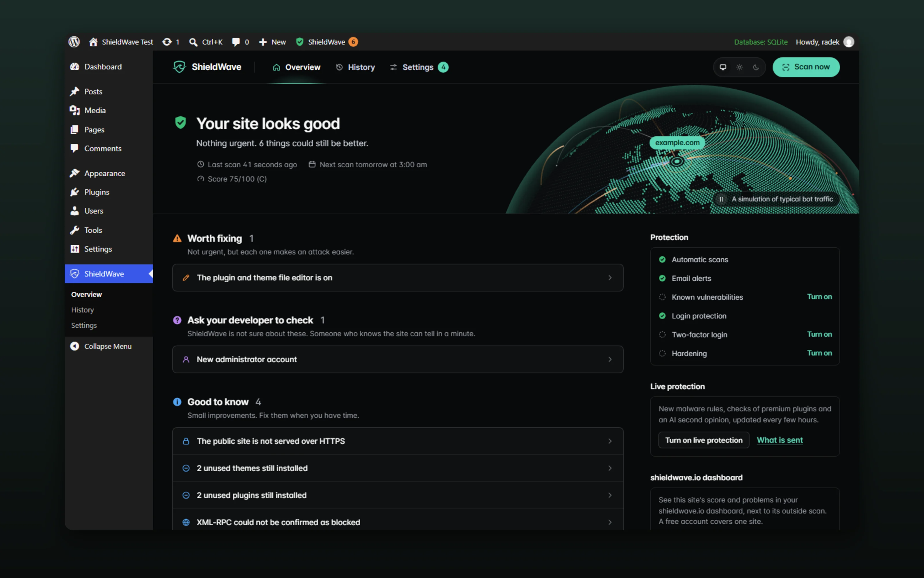Image resolution: width=924 pixels, height=578 pixels.
Task: Open the Ctrl+K search in admin bar
Action: (206, 42)
